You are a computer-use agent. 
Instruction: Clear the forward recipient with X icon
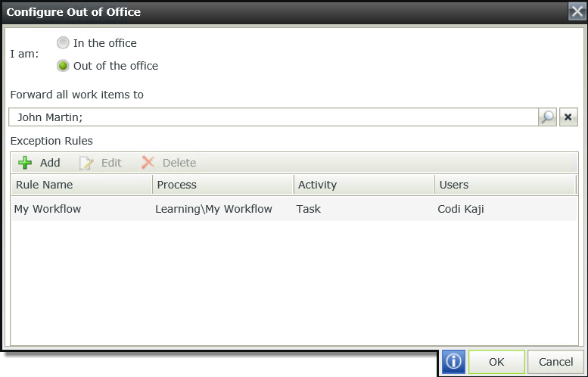[x=568, y=117]
